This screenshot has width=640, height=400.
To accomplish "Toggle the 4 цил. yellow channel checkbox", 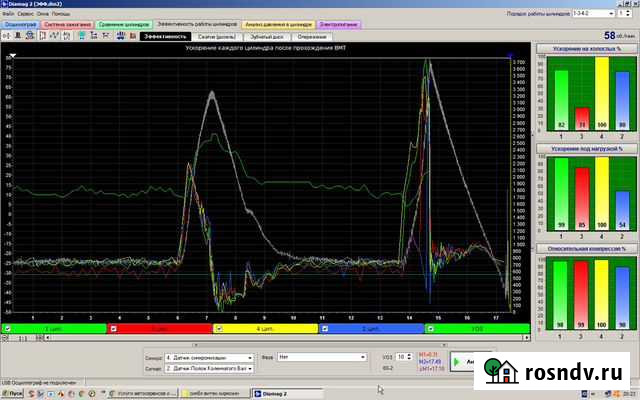I will [x=219, y=328].
